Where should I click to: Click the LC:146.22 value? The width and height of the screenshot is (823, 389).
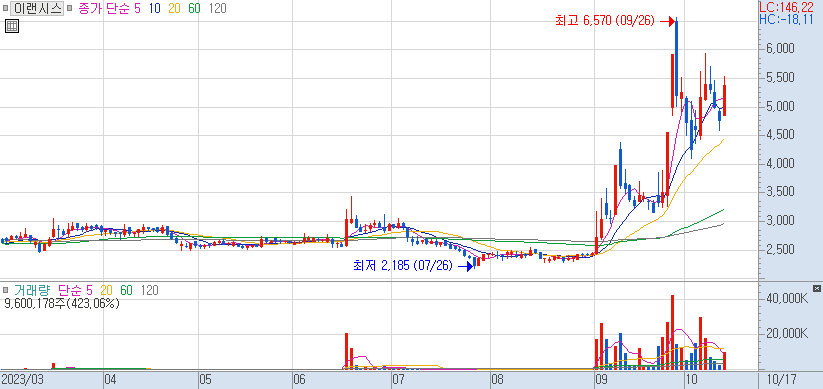(x=786, y=7)
